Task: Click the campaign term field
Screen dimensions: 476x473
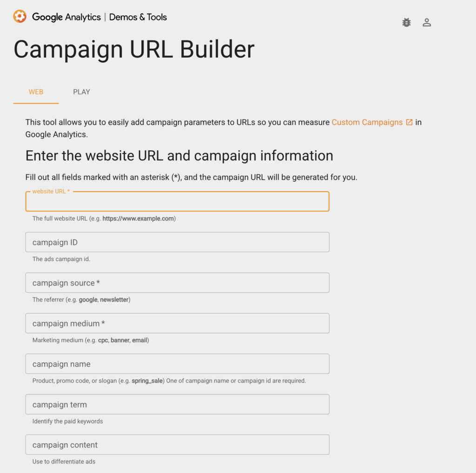Action: 177,404
